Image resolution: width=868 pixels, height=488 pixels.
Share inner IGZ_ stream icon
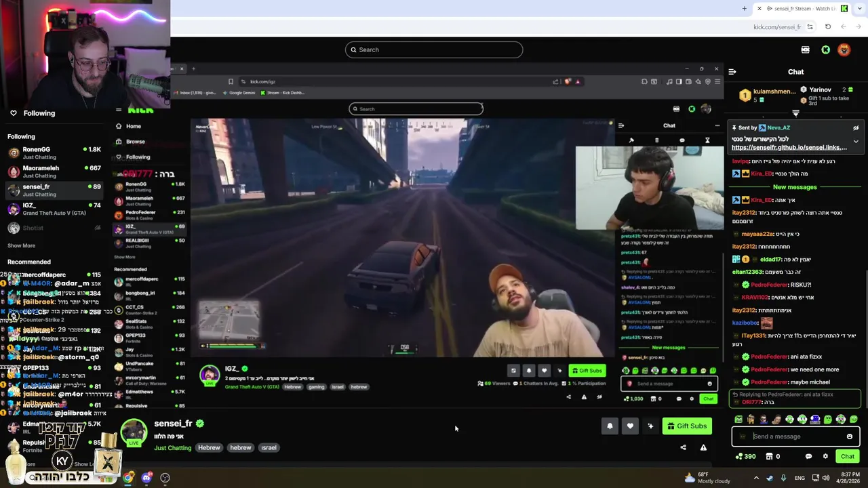(x=568, y=397)
